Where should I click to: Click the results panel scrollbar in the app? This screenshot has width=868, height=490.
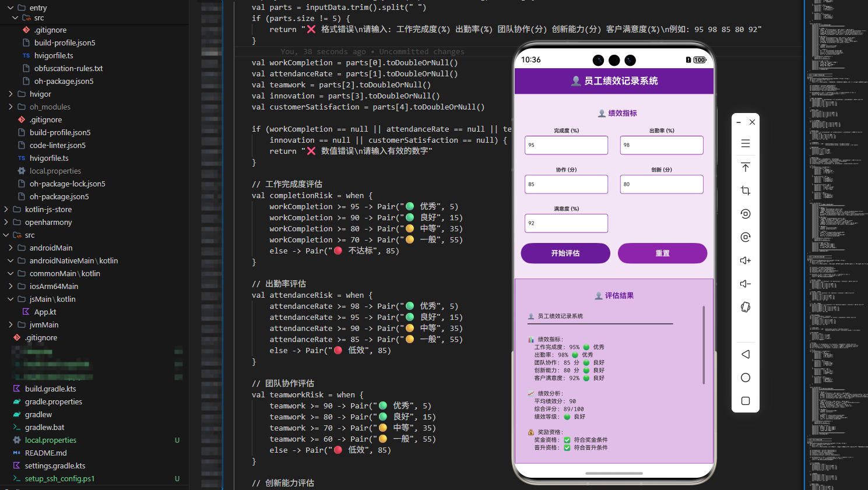pyautogui.click(x=704, y=345)
